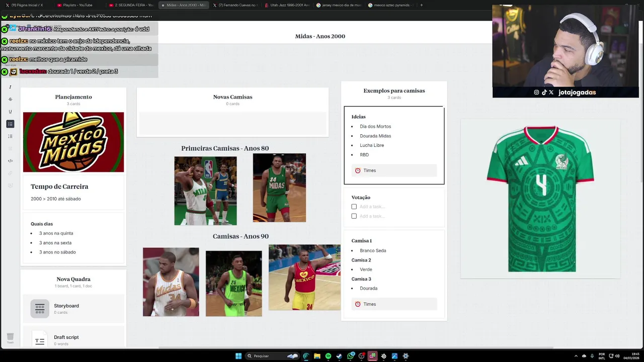The width and height of the screenshot is (644, 362).
Task: Open File Explorer from the taskbar
Action: pos(317,356)
